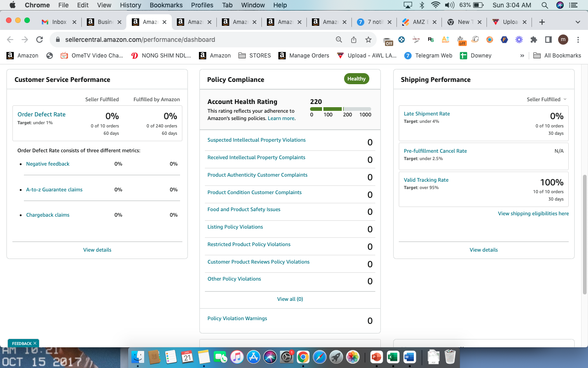Screen dimensions: 588x368
Task: Open the Telegram Web bookmark
Action: (x=428, y=55)
